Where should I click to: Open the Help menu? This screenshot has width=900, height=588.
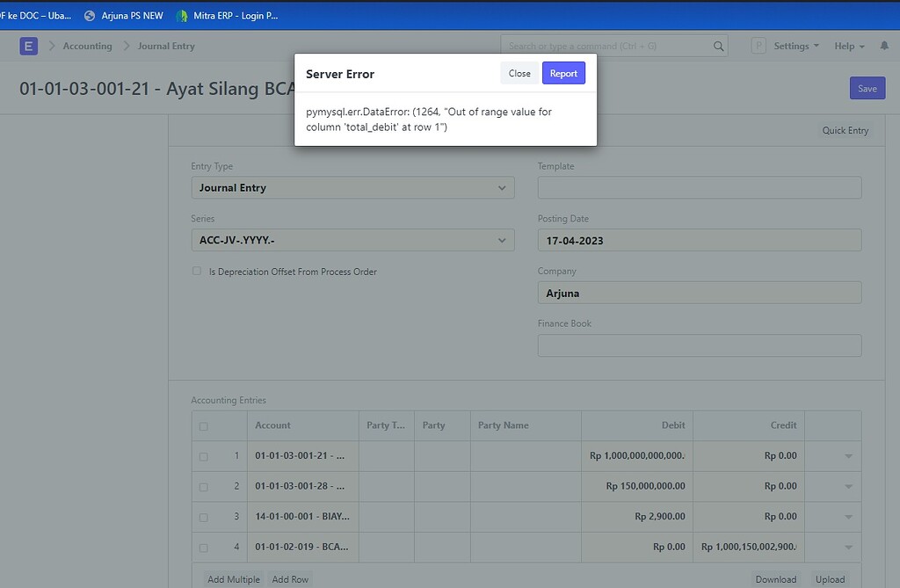click(846, 46)
